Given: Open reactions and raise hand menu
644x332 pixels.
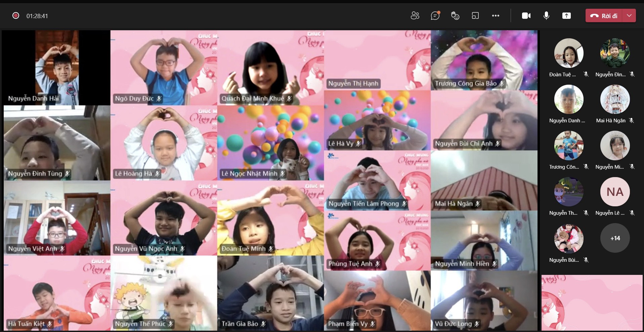Looking at the screenshot, I should pyautogui.click(x=455, y=16).
